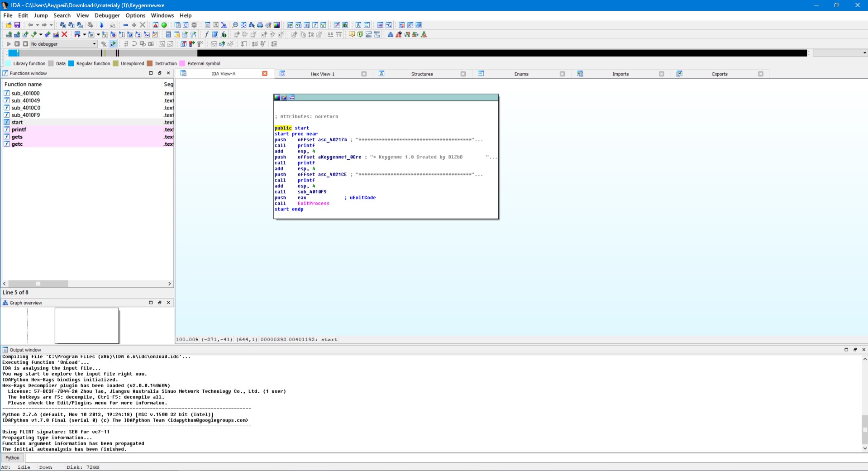
Task: Click the first icon on graph node header
Action: click(x=277, y=98)
